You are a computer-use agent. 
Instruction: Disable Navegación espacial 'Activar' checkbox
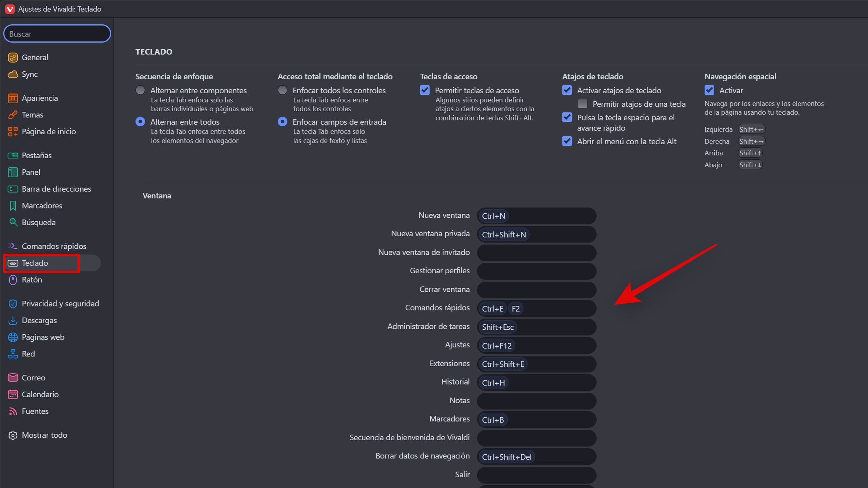click(x=709, y=90)
